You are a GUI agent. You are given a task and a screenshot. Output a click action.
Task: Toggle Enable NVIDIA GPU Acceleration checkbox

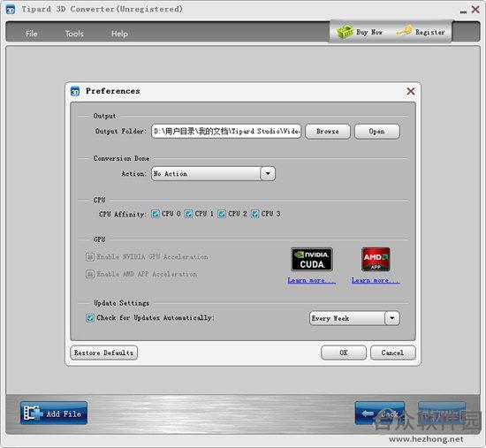[90, 257]
